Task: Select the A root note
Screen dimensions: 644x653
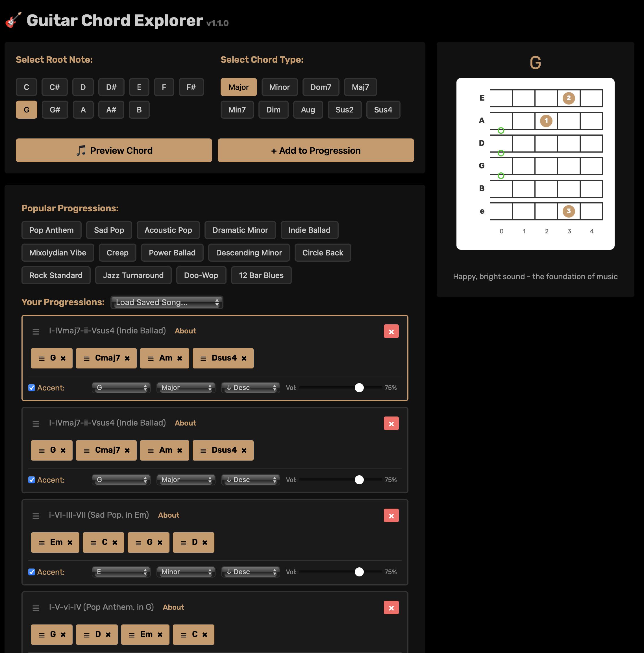Action: 83,110
